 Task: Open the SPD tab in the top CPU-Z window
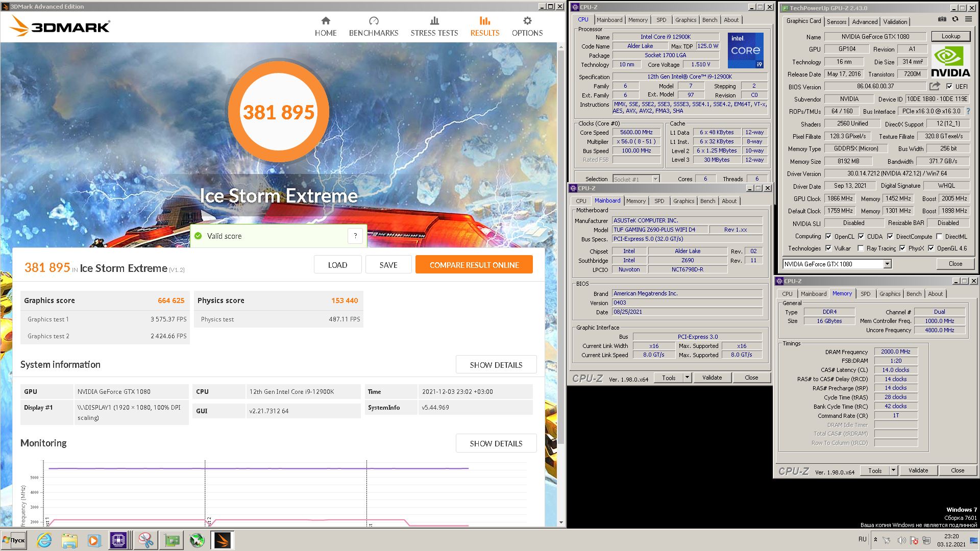(x=661, y=20)
